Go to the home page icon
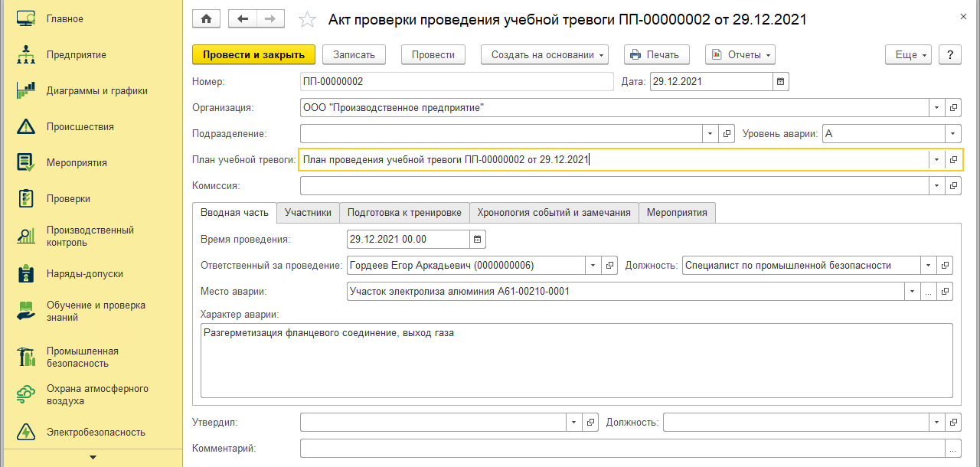 [x=206, y=19]
